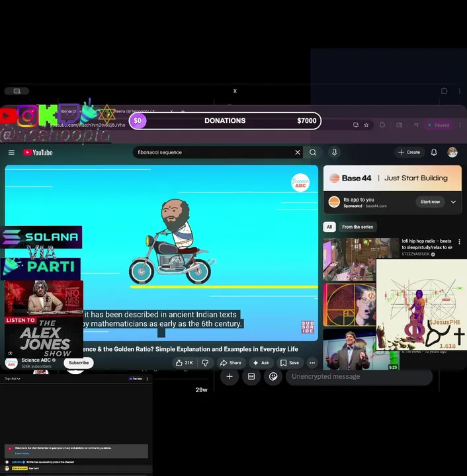Click the install app icon in address bar
The width and height of the screenshot is (467, 476).
[356, 125]
